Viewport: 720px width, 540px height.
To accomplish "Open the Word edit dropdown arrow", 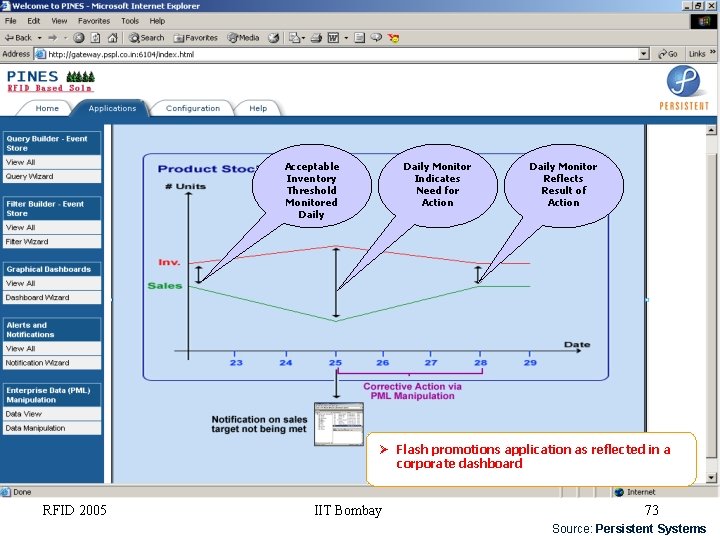I will coord(346,38).
